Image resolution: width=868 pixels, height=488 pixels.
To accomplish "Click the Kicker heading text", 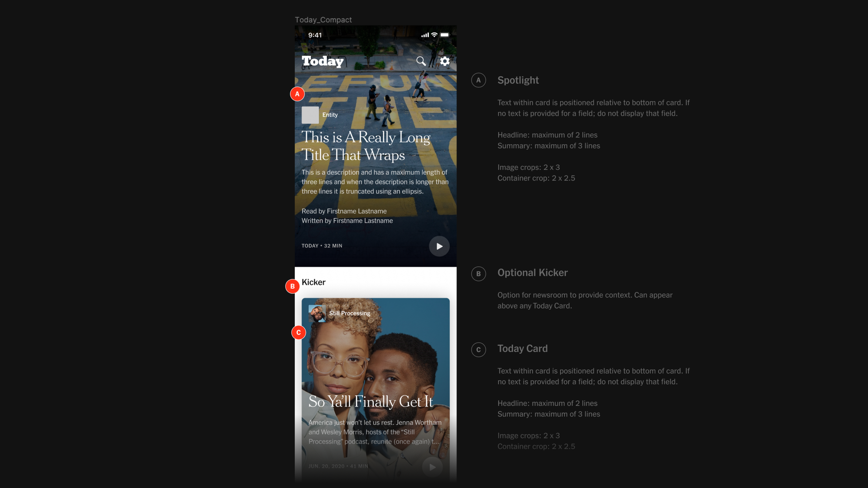I will click(x=313, y=282).
